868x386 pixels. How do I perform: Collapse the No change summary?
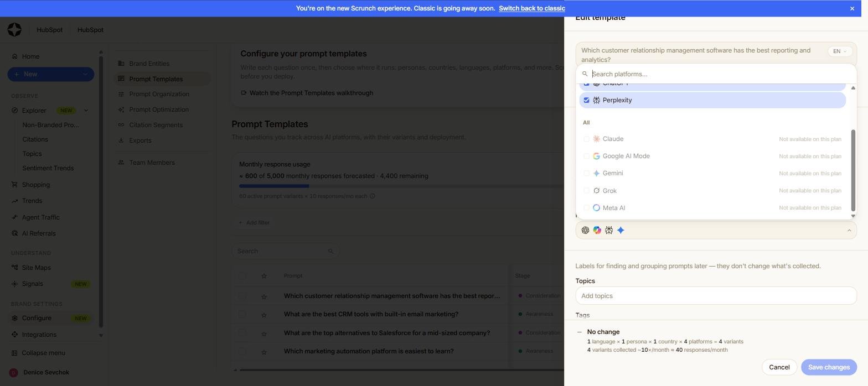pos(579,332)
